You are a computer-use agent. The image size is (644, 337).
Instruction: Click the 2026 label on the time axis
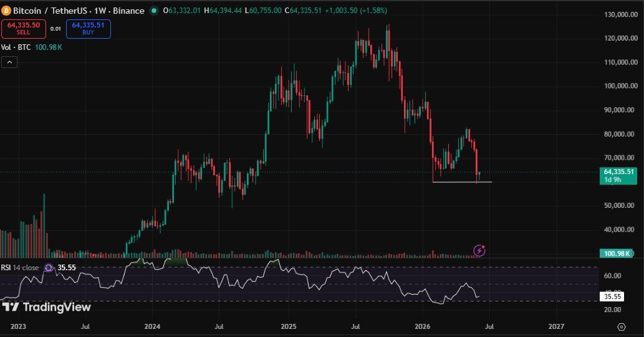point(422,326)
